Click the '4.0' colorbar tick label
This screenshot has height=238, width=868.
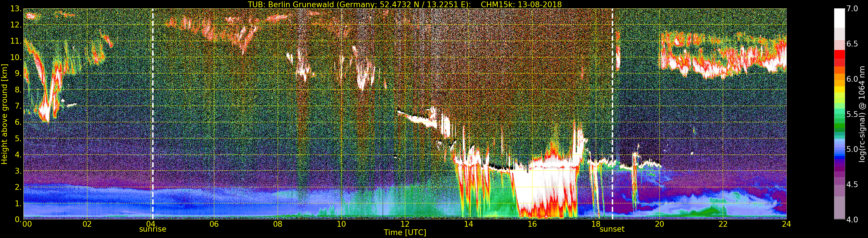(852, 220)
